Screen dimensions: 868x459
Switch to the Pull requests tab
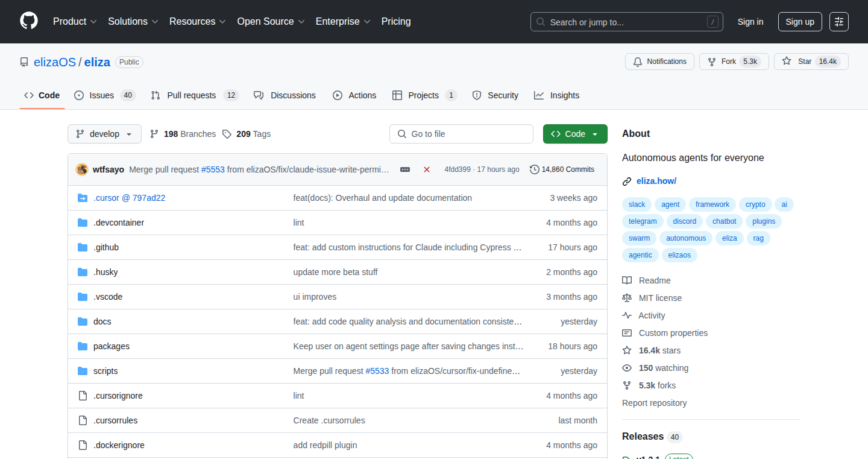(195, 95)
